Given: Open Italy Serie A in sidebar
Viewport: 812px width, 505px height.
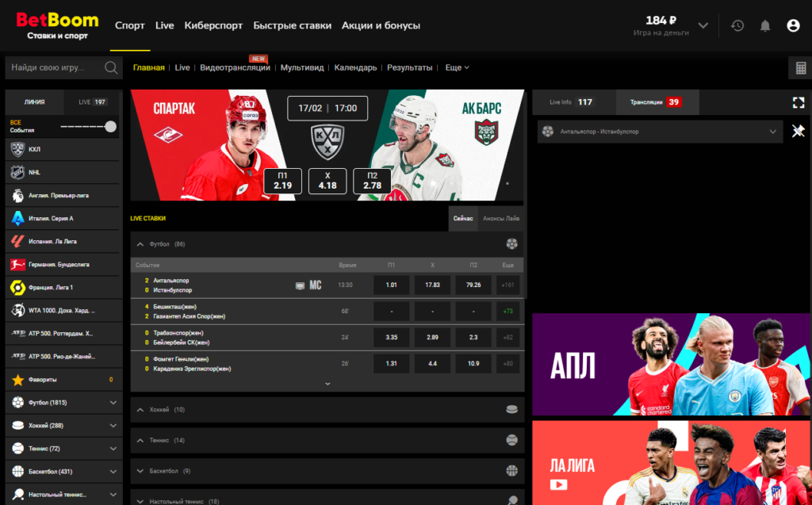Looking at the screenshot, I should (62, 219).
